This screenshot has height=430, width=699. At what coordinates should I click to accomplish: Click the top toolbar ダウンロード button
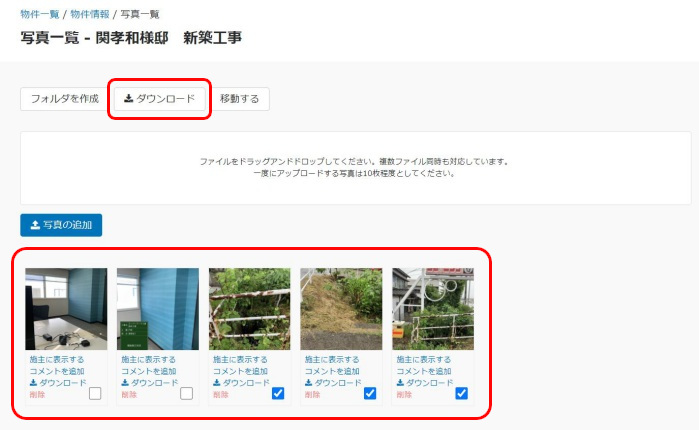click(x=160, y=99)
